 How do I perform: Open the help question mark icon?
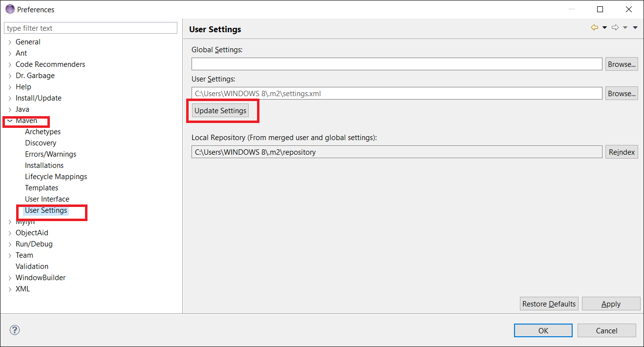pyautogui.click(x=15, y=330)
